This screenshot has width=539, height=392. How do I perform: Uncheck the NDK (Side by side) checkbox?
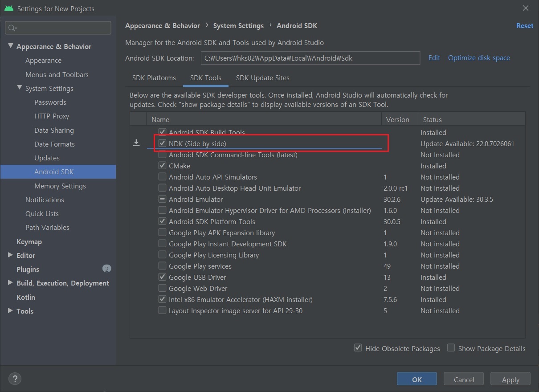pos(163,143)
